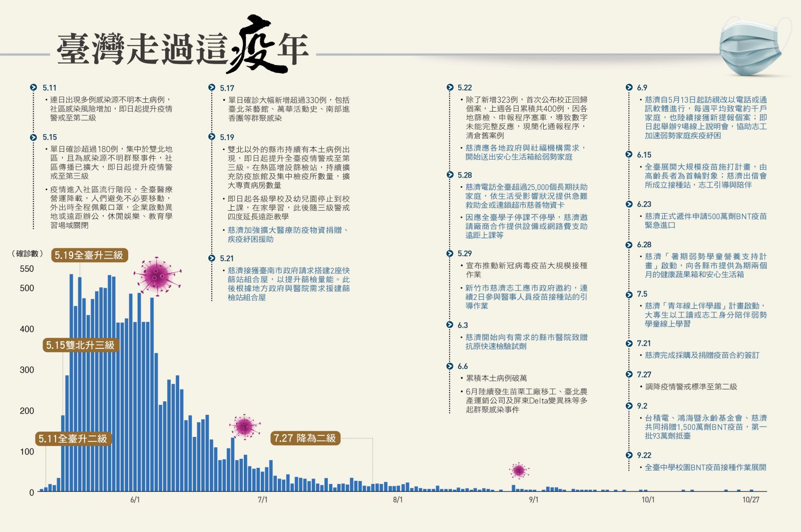Click the arrow bullet icon beside date 9.2

point(629,406)
